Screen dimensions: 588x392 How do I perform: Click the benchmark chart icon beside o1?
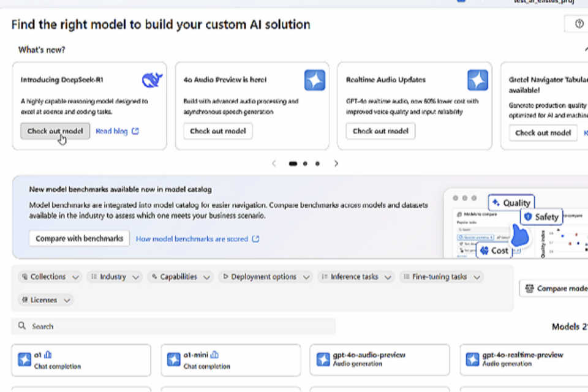(x=48, y=355)
